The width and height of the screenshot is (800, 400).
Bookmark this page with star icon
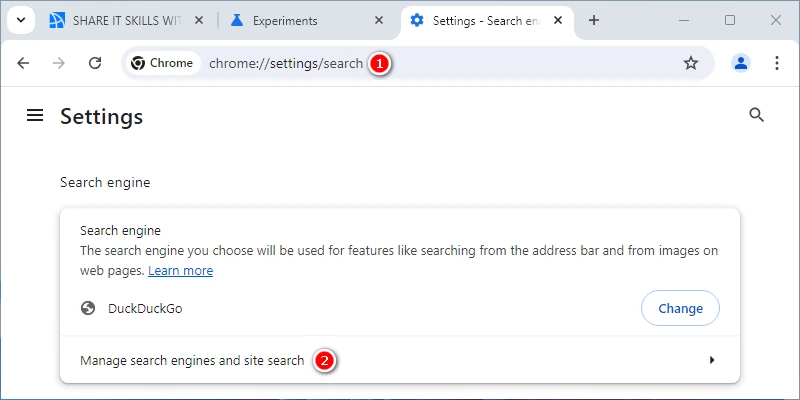tap(691, 63)
